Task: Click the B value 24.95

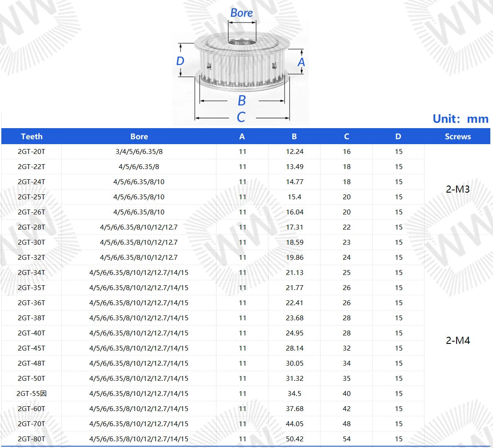Action: [295, 333]
